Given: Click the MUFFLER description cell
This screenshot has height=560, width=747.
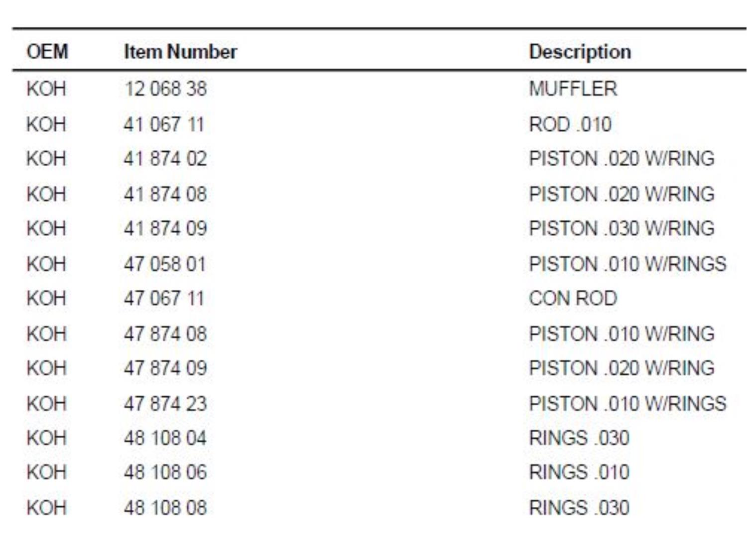Looking at the screenshot, I should click(573, 89).
